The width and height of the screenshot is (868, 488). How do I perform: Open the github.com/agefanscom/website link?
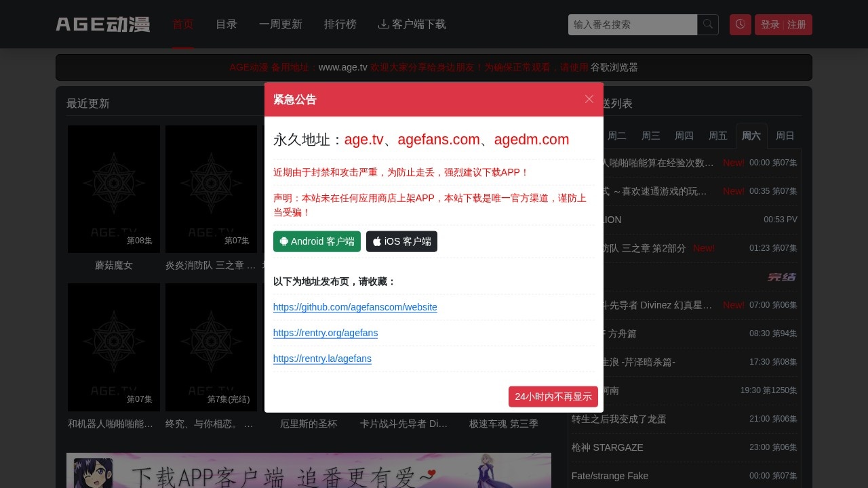pos(355,307)
